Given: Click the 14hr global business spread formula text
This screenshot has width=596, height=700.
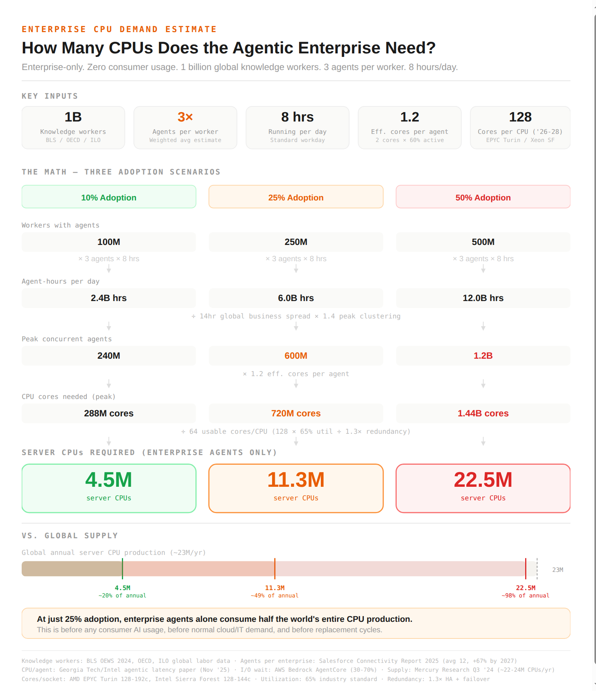Looking at the screenshot, I should [x=296, y=317].
